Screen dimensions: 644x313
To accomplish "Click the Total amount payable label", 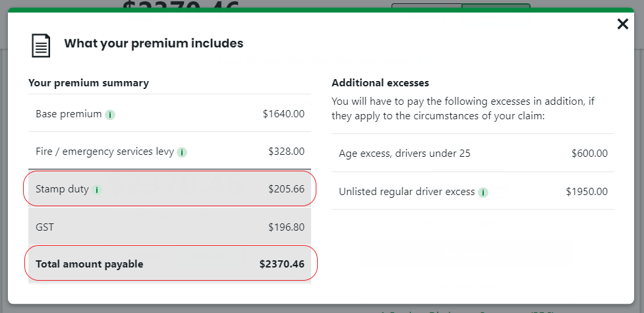I will [89, 264].
